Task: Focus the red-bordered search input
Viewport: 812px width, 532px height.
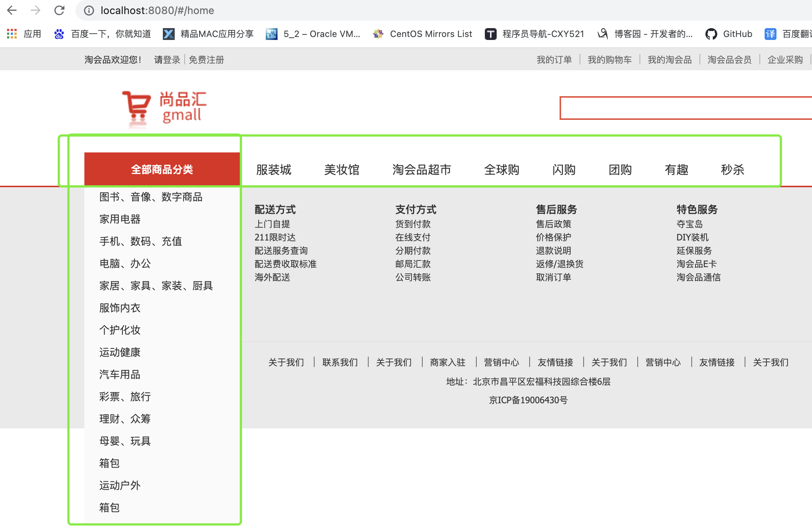Action: click(685, 108)
